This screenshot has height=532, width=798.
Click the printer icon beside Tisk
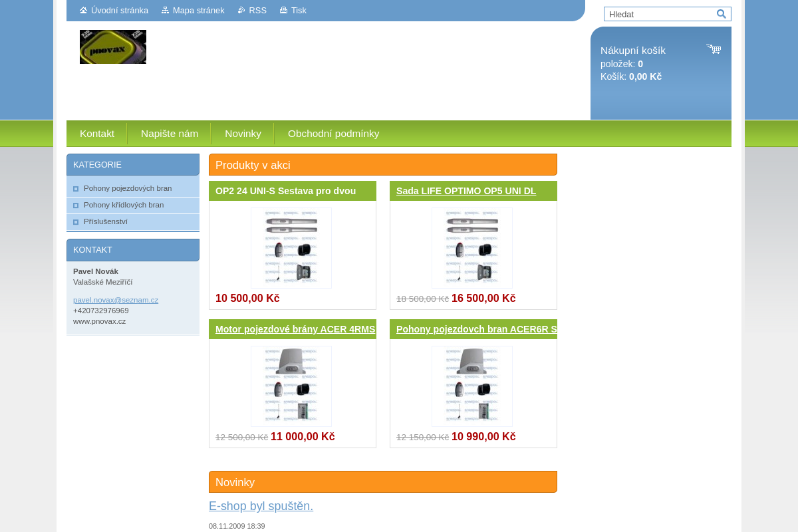tap(283, 11)
